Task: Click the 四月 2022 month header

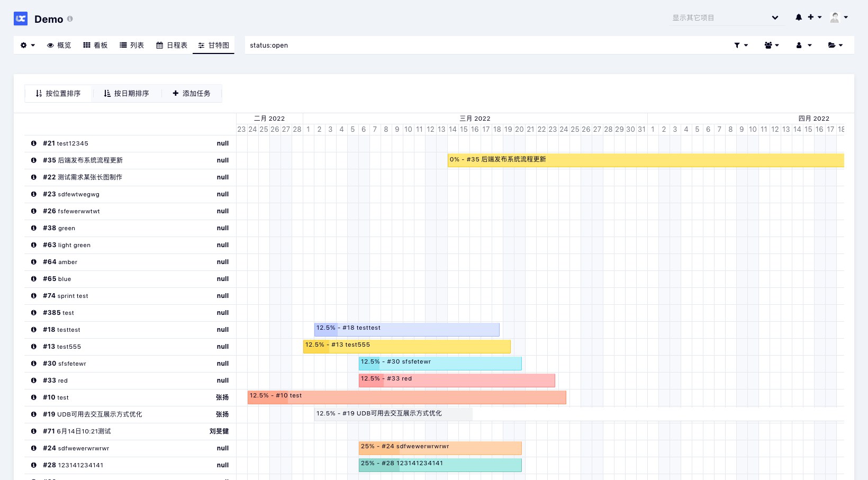Action: tap(814, 119)
